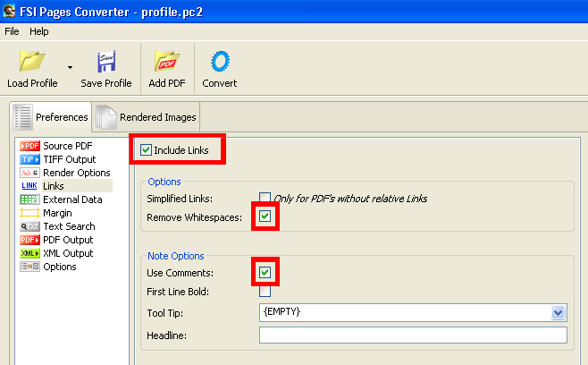Viewport: 588px width, 365px height.
Task: Select the Margin icon in sidebar
Action: coord(29,213)
